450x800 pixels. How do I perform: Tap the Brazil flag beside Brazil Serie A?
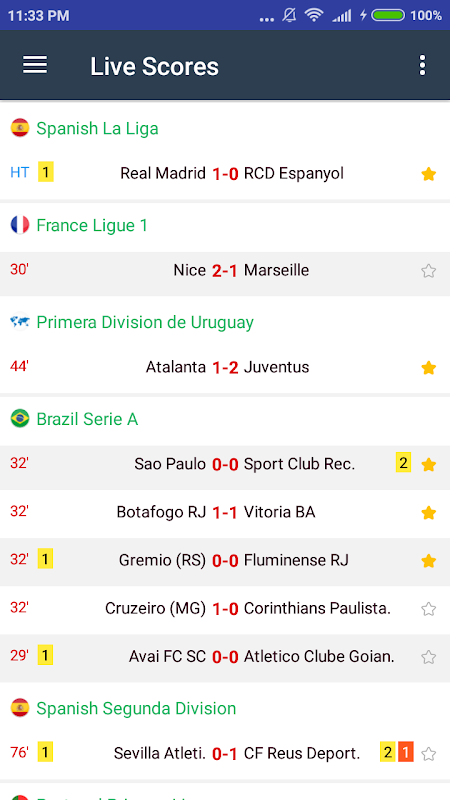coord(20,419)
